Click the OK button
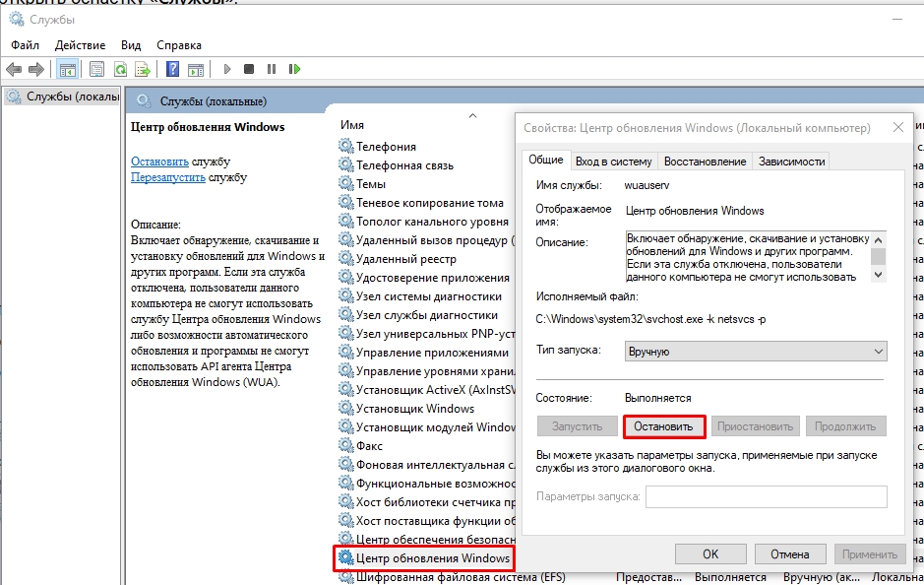Screen dimensions: 924x585 click(710, 554)
